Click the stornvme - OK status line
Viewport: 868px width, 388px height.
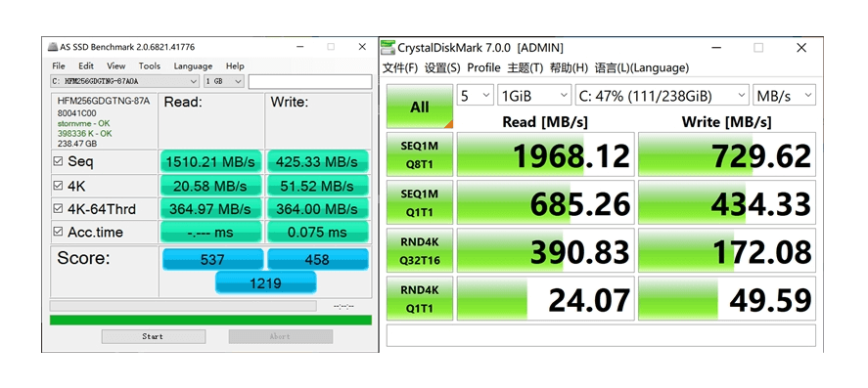tap(83, 123)
